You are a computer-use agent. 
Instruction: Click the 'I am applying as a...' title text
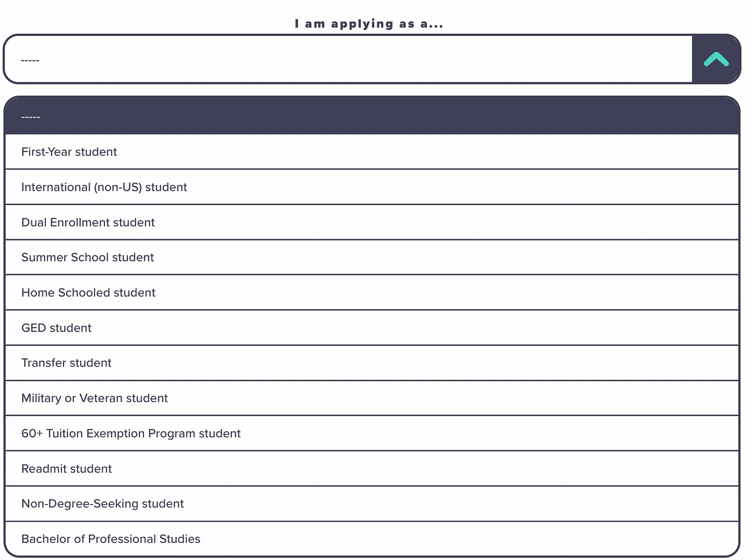pos(369,23)
